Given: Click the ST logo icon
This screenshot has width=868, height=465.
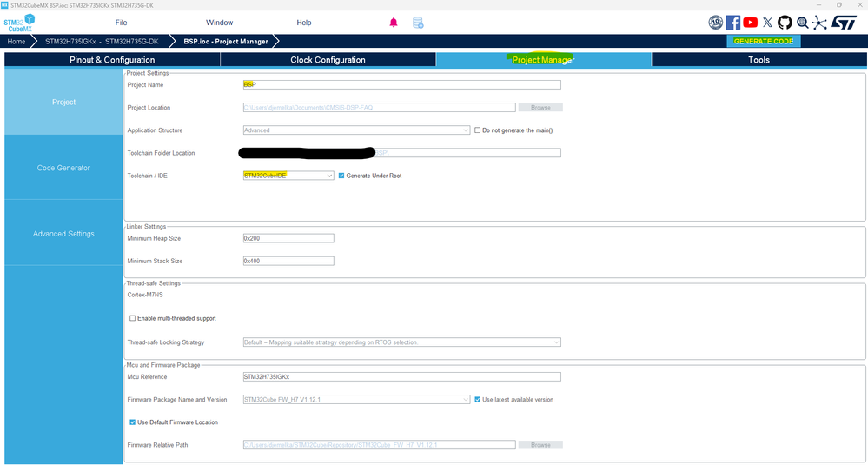Looking at the screenshot, I should (x=843, y=23).
